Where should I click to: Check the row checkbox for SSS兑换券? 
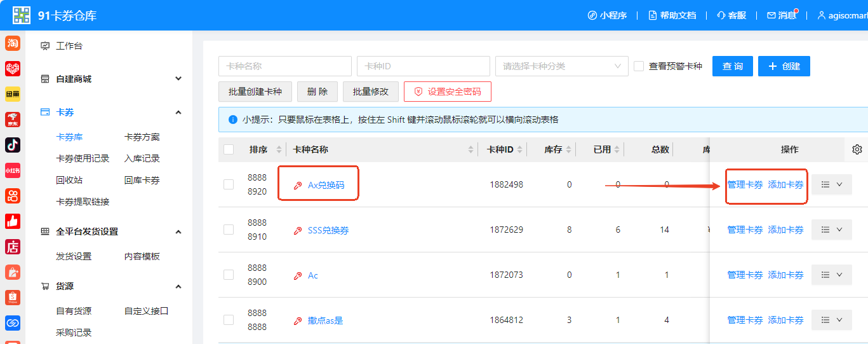pos(229,230)
